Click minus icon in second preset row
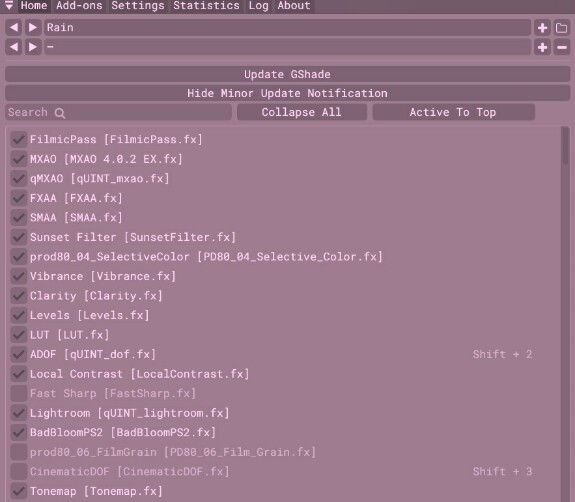Screen dimensions: 575x502 coord(561,47)
